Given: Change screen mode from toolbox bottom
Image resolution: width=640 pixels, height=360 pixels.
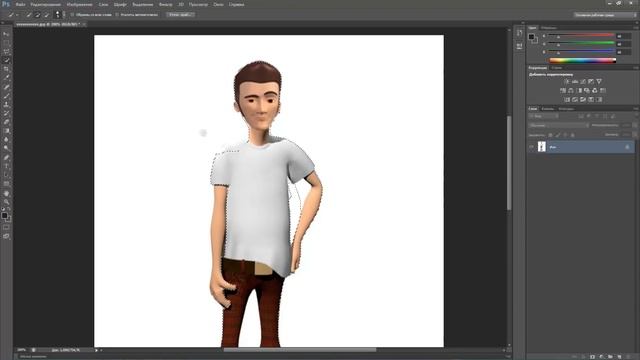Looking at the screenshot, I should 6,236.
